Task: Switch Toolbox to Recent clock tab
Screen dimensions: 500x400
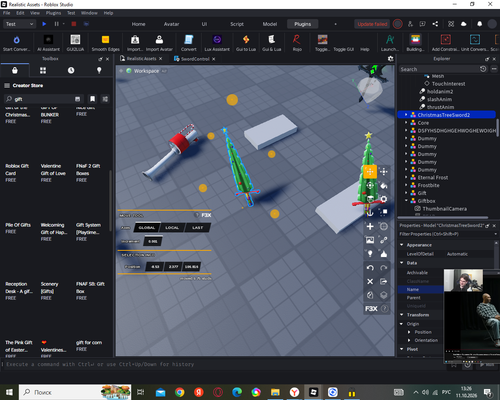Action: (71, 70)
